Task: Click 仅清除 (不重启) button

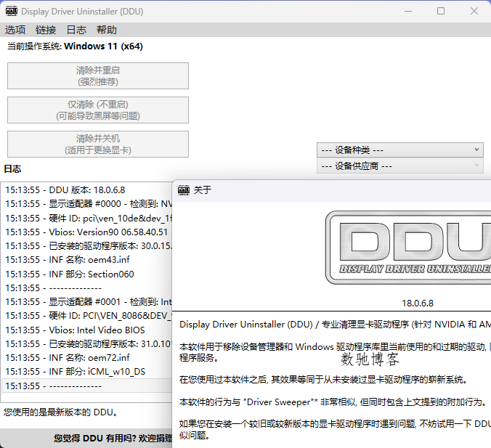Action: click(98, 110)
